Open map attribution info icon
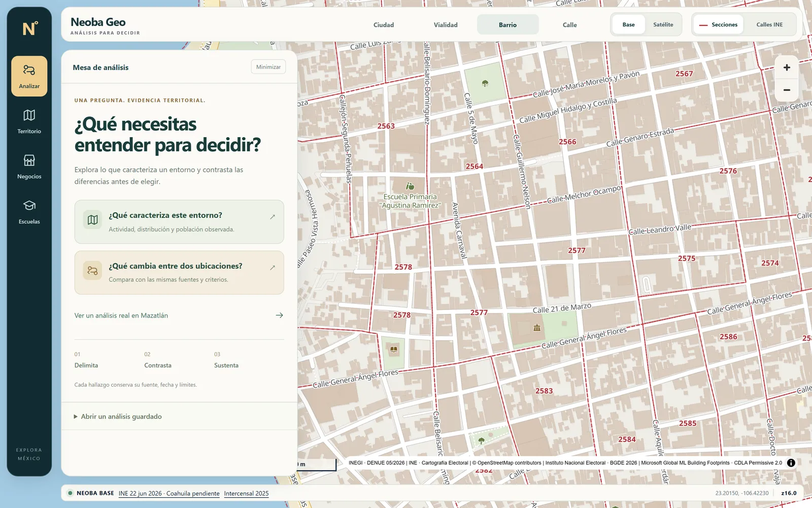Viewport: 812px width, 508px height. [791, 463]
